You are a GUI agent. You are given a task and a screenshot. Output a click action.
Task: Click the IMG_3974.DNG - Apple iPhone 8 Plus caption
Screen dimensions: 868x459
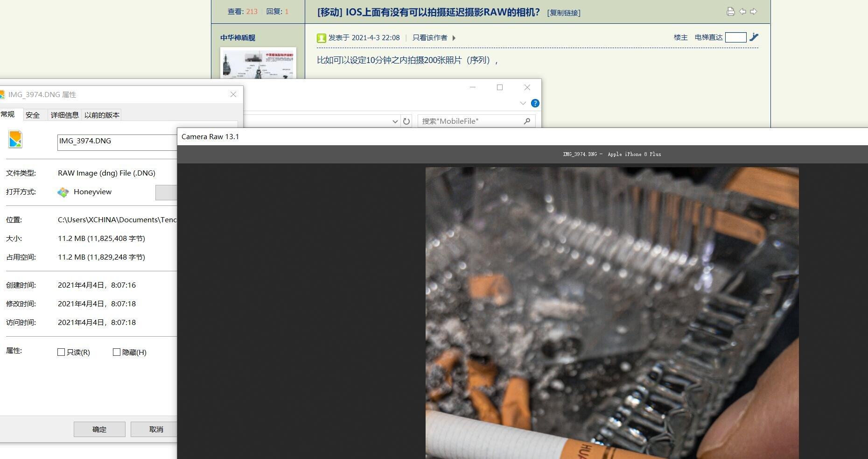(612, 154)
